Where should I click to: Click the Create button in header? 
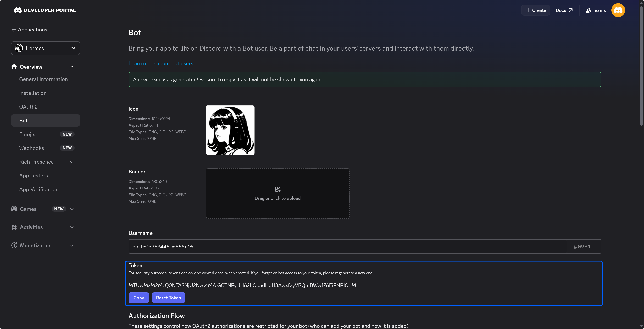(536, 10)
